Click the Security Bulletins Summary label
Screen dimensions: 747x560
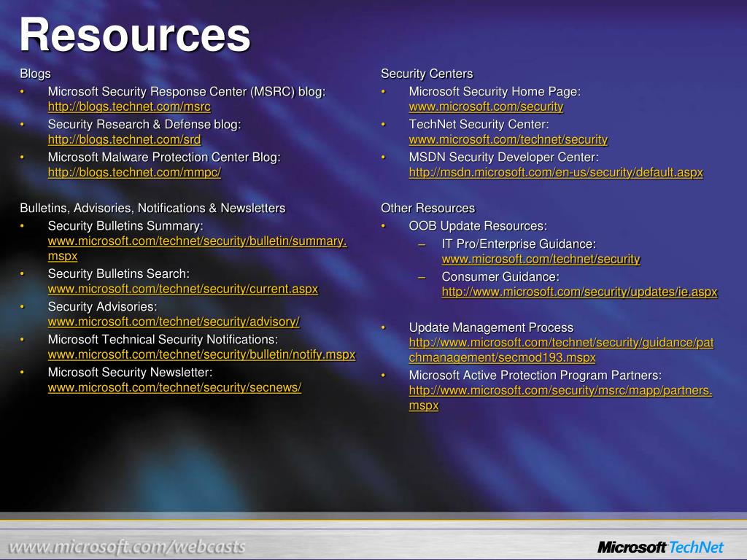[125, 226]
